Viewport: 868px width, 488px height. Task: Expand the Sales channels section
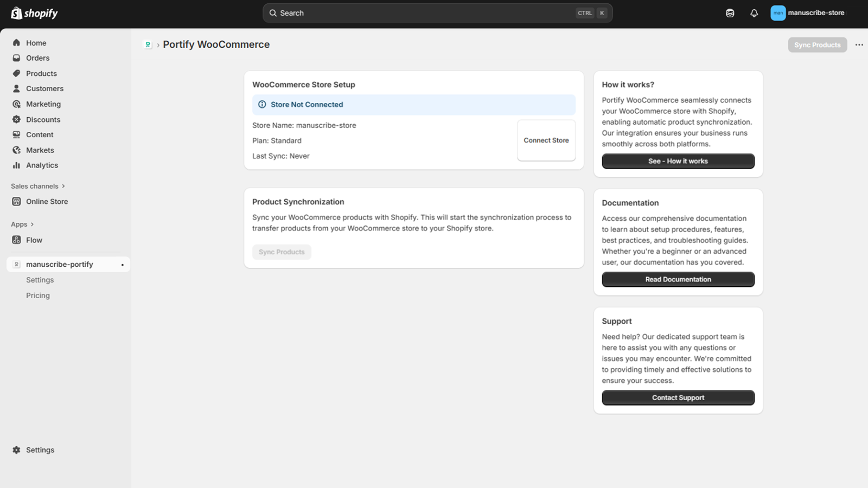click(x=63, y=186)
